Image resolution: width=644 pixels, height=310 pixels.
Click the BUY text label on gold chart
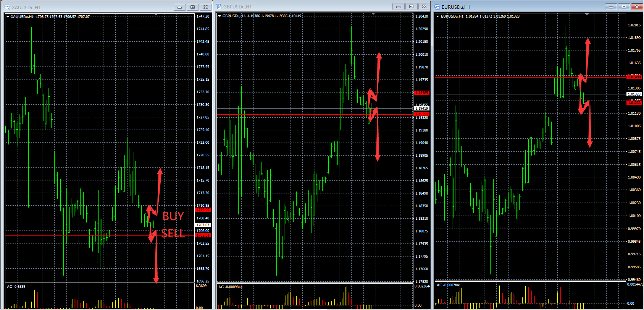[x=173, y=216]
